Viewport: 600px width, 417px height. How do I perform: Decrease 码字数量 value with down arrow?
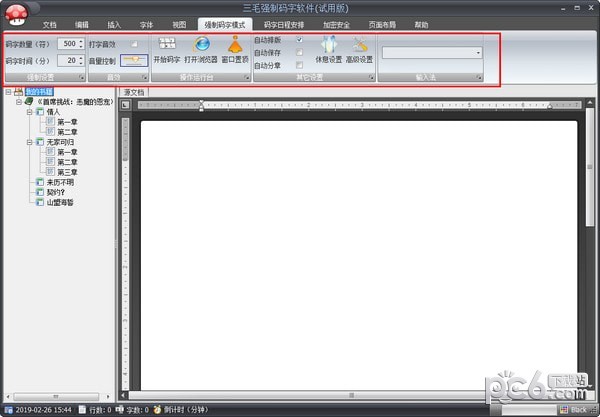pyautogui.click(x=81, y=46)
